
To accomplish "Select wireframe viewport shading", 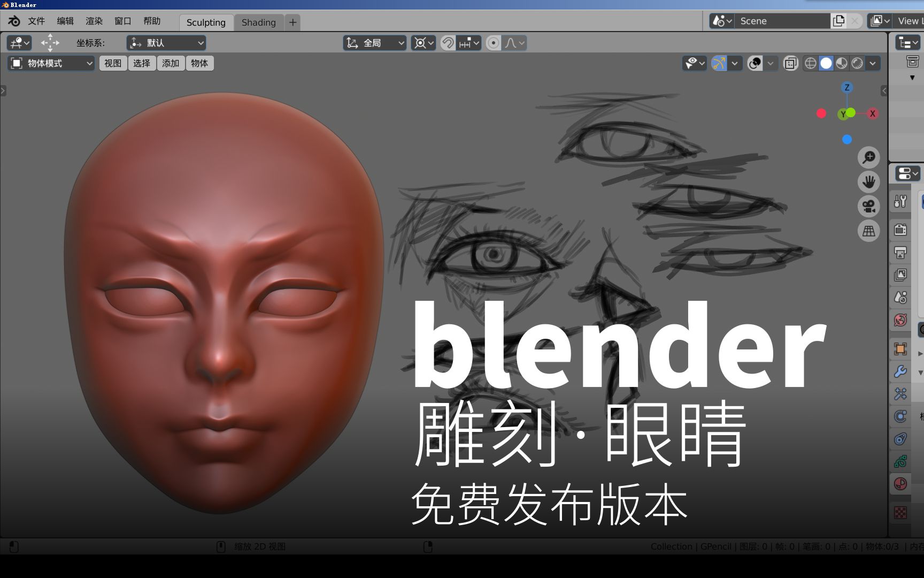I will (x=811, y=63).
